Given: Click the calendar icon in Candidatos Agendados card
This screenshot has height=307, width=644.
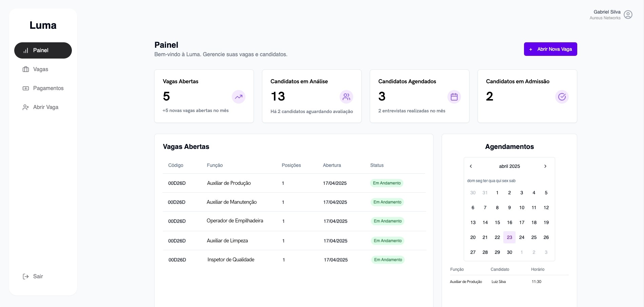Looking at the screenshot, I should pyautogui.click(x=454, y=97).
